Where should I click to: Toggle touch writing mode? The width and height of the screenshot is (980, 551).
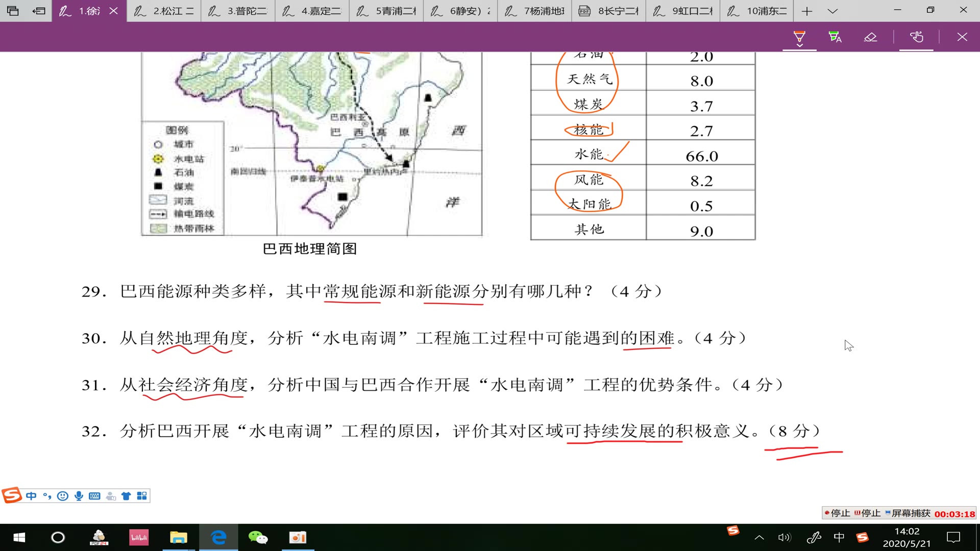(x=916, y=37)
